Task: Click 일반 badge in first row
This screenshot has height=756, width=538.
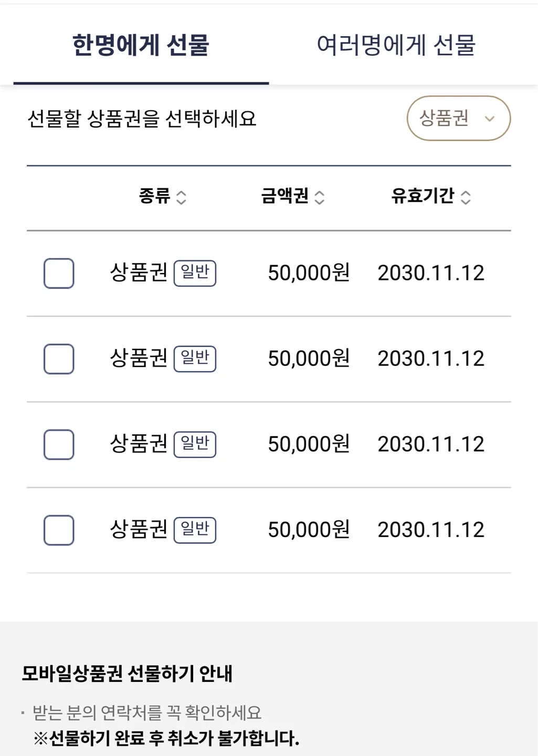Action: coord(195,273)
